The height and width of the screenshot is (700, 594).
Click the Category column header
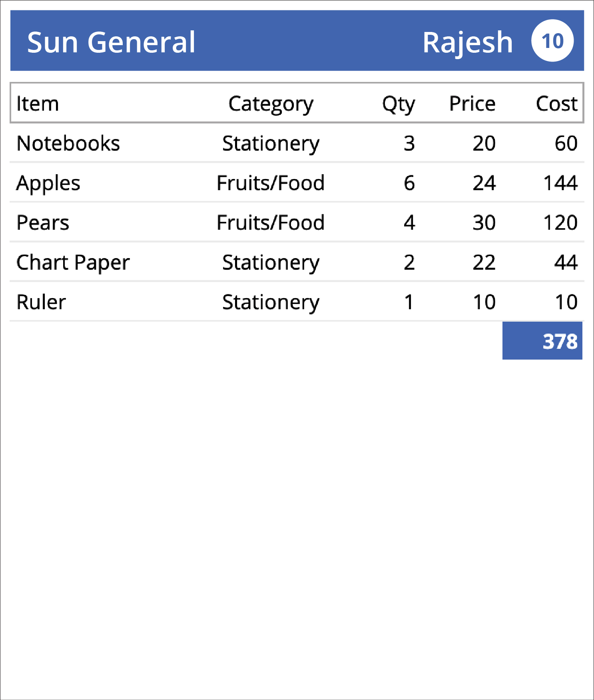(x=271, y=104)
